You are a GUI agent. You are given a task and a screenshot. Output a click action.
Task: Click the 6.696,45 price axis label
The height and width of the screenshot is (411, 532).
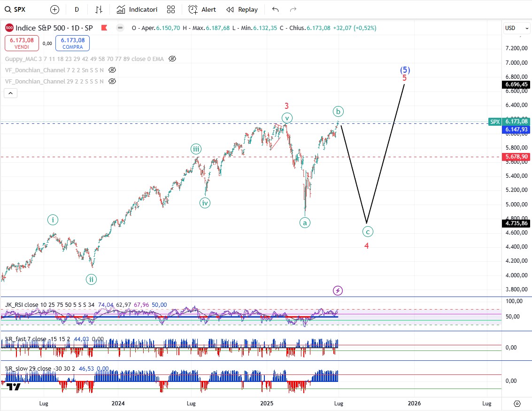517,84
